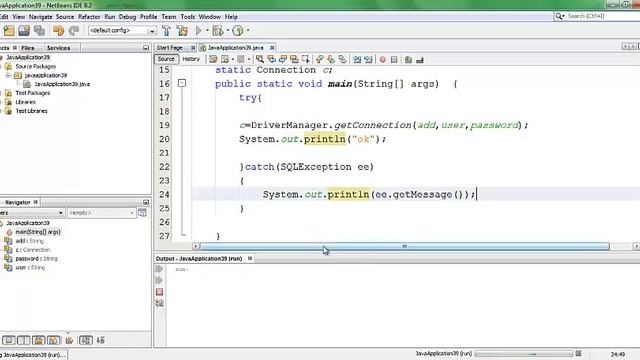
Task: Click the Settings icon below the Output Stop button
Action: coord(159,303)
